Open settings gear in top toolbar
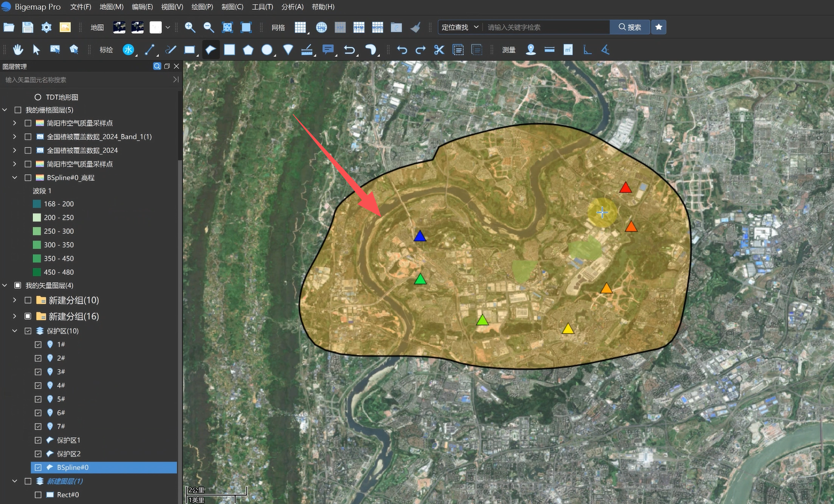This screenshot has height=504, width=834. pos(46,27)
